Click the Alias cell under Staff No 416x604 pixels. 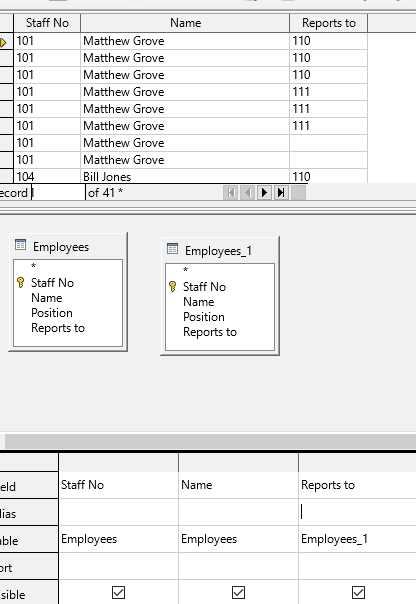pyautogui.click(x=118, y=512)
